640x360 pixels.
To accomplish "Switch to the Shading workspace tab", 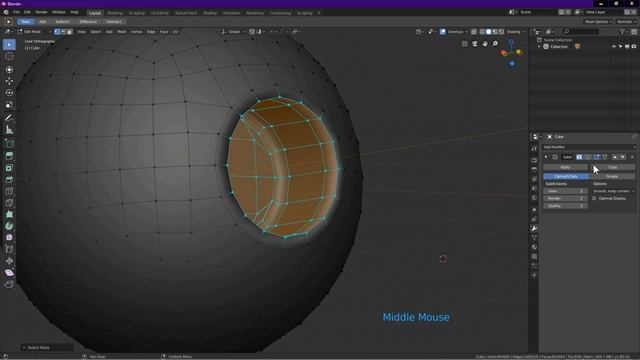I will pos(210,13).
